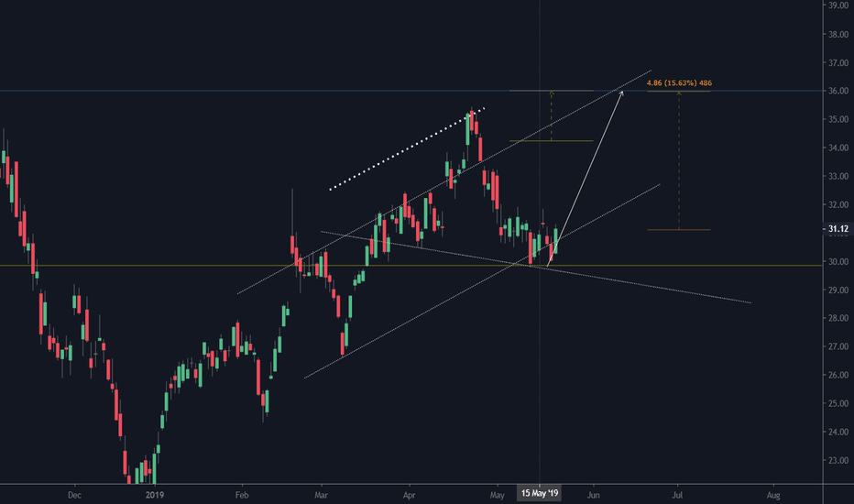Click the 35.00 price axis label
Image resolution: width=854 pixels, height=504 pixels.
click(x=838, y=119)
